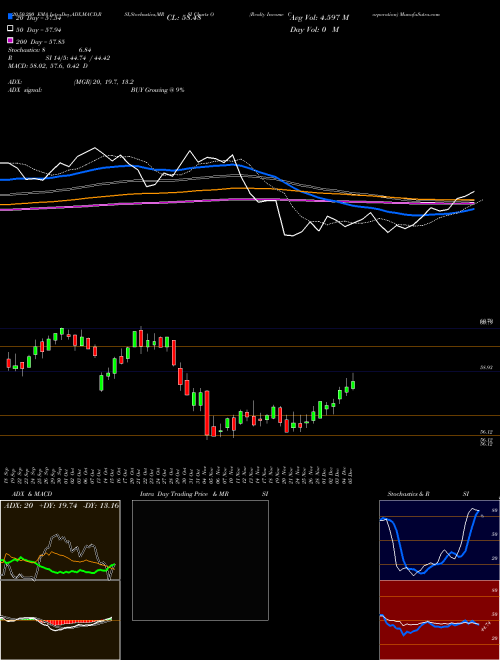Click the '(MGR) 20, 19.7, 13.2' ADX values

coord(104,82)
